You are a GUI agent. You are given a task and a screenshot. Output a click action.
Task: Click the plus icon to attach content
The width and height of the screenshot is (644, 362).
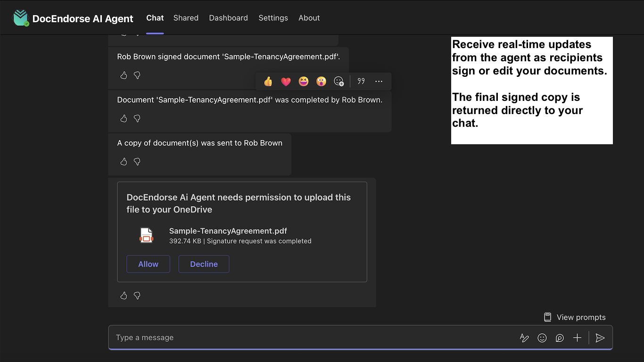(577, 338)
